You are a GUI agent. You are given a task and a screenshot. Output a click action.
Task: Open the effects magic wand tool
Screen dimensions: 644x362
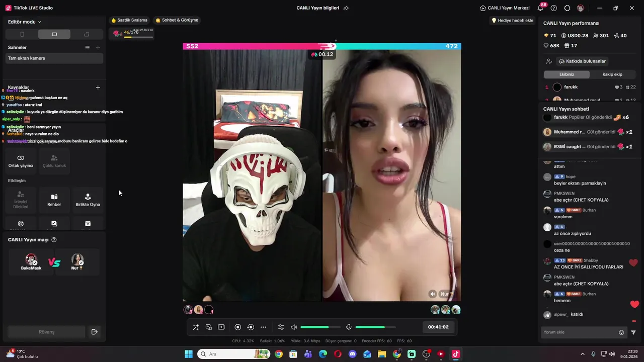click(196, 327)
